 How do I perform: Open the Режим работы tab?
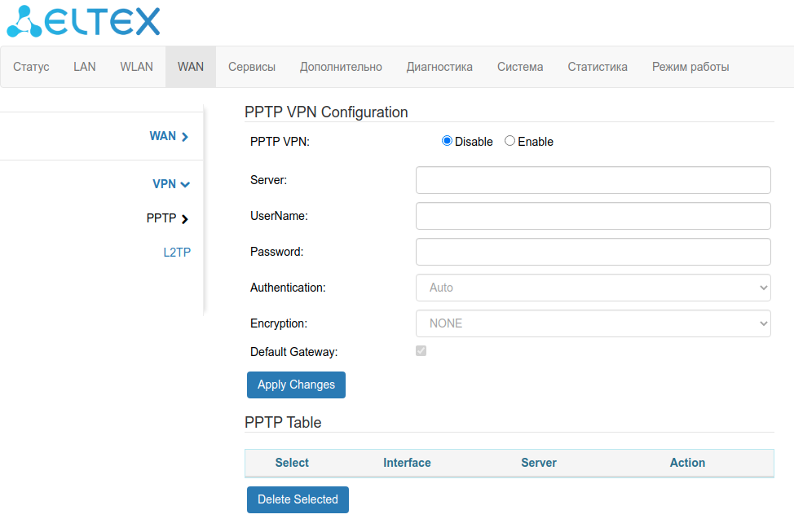[690, 67]
